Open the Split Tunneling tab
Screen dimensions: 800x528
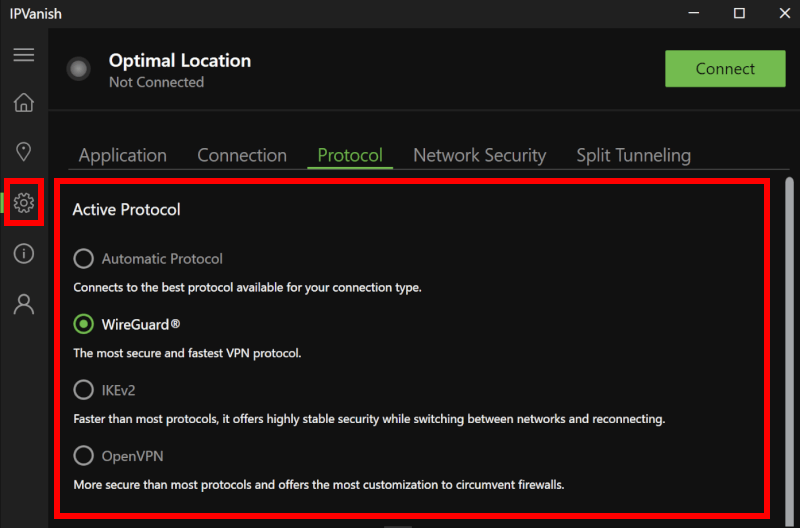click(634, 155)
